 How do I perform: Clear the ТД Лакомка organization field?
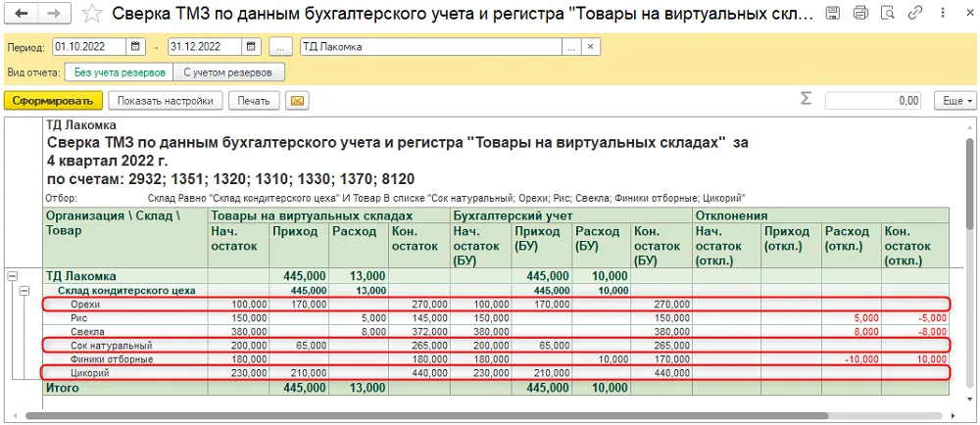pos(590,47)
